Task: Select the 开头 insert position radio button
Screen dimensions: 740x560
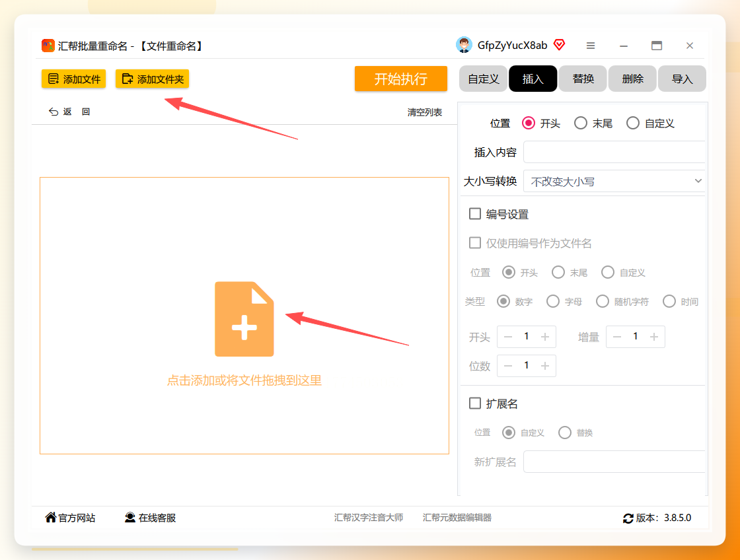Action: coord(529,123)
